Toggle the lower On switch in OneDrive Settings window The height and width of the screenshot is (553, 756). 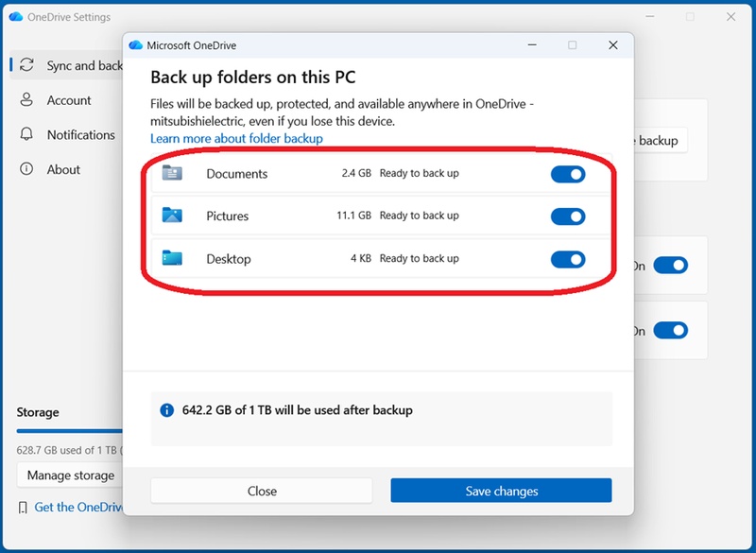pyautogui.click(x=671, y=330)
